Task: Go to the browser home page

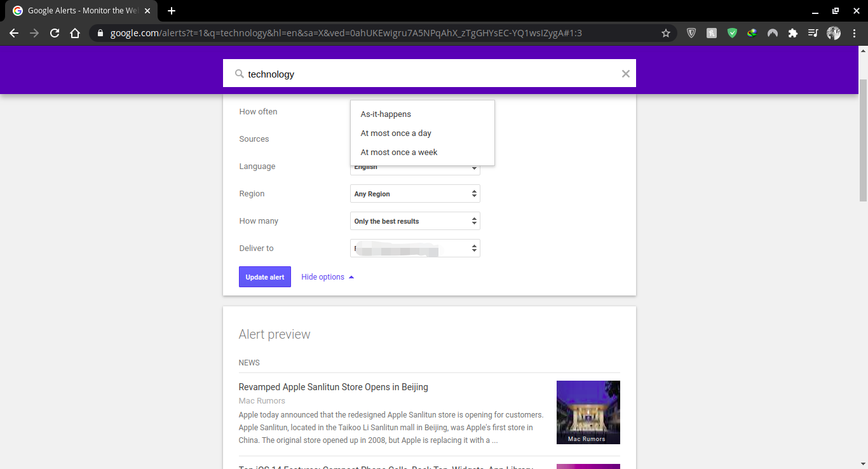Action: coord(75,33)
